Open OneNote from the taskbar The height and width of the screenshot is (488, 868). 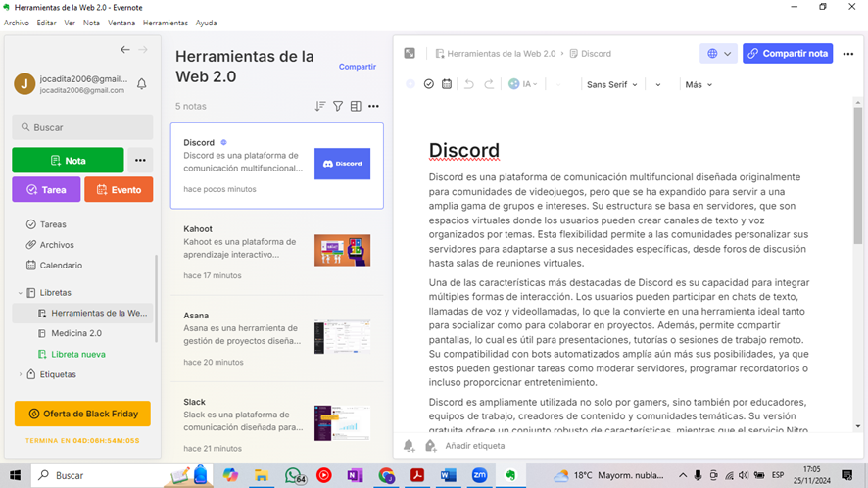(x=355, y=475)
